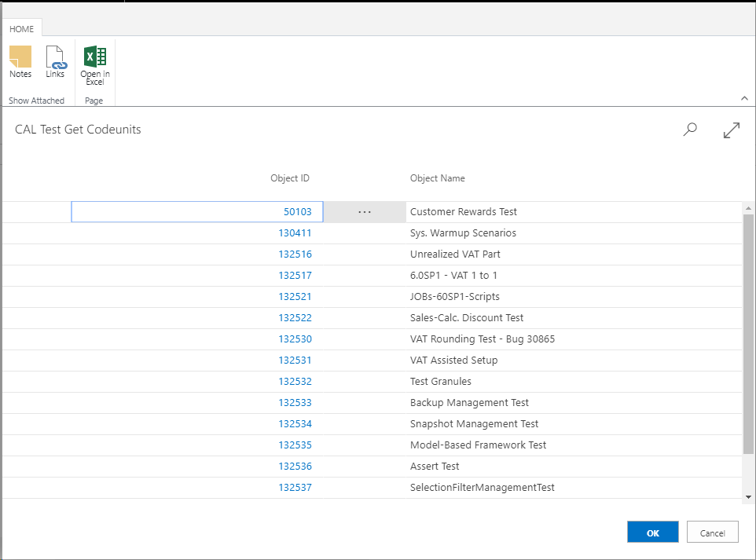Click the Object Name column header
This screenshot has width=756, height=560.
437,178
